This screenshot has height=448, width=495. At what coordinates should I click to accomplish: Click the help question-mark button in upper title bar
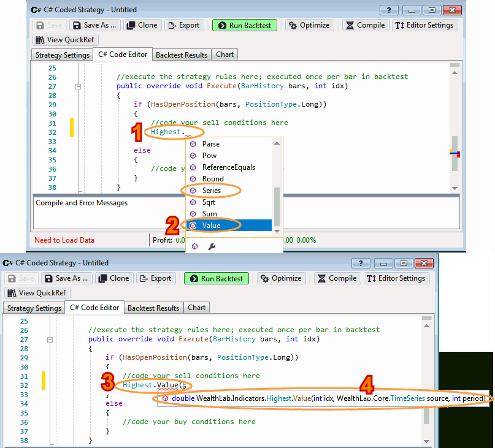tap(389, 10)
